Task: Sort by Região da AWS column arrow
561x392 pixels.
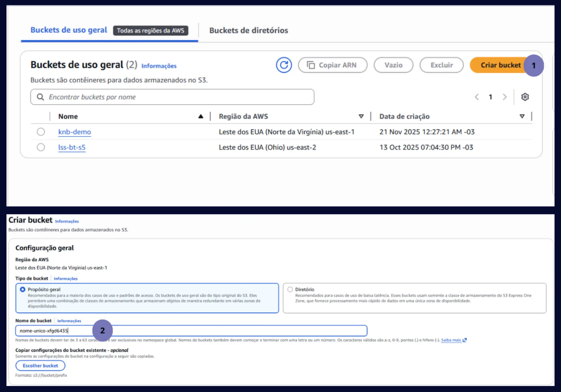Action: coord(361,116)
